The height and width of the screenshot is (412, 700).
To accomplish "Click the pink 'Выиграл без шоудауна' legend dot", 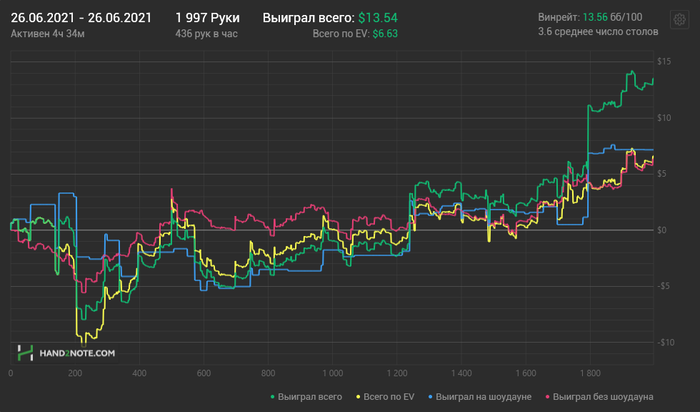I will tap(548, 397).
